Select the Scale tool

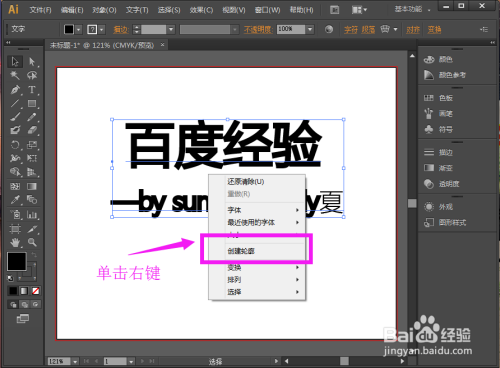[x=32, y=145]
